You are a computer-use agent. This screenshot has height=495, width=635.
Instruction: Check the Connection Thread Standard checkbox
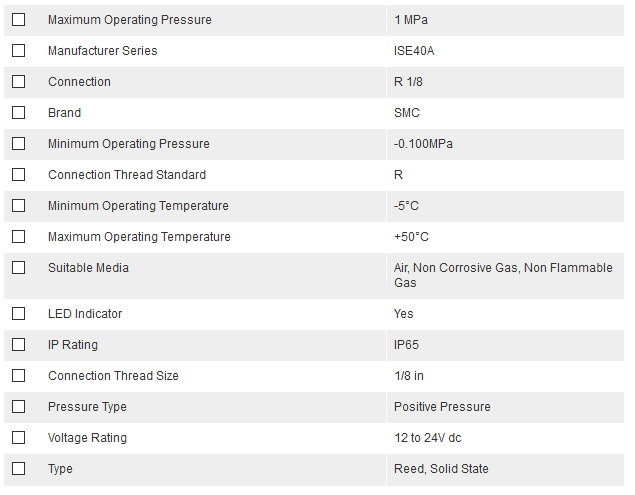[19, 175]
